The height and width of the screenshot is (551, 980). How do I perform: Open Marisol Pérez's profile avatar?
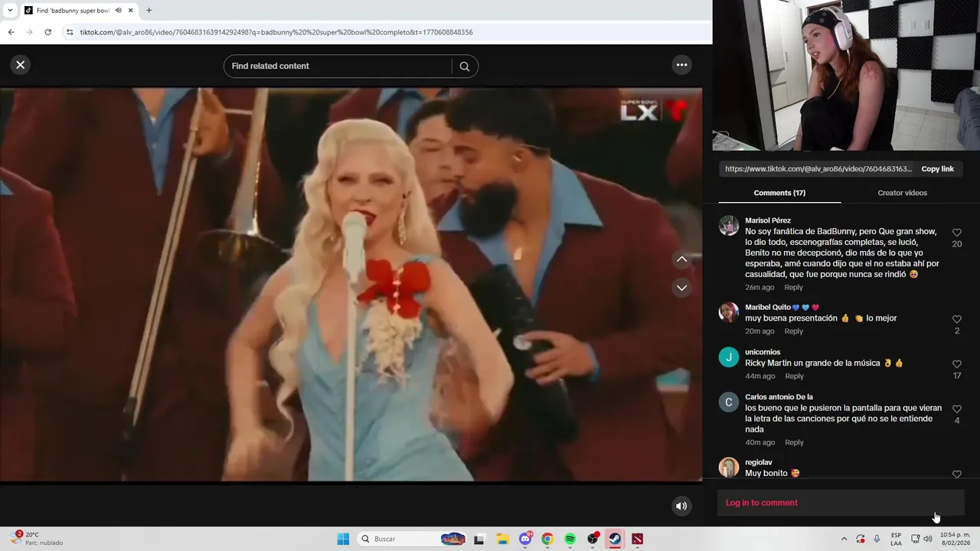pos(729,225)
